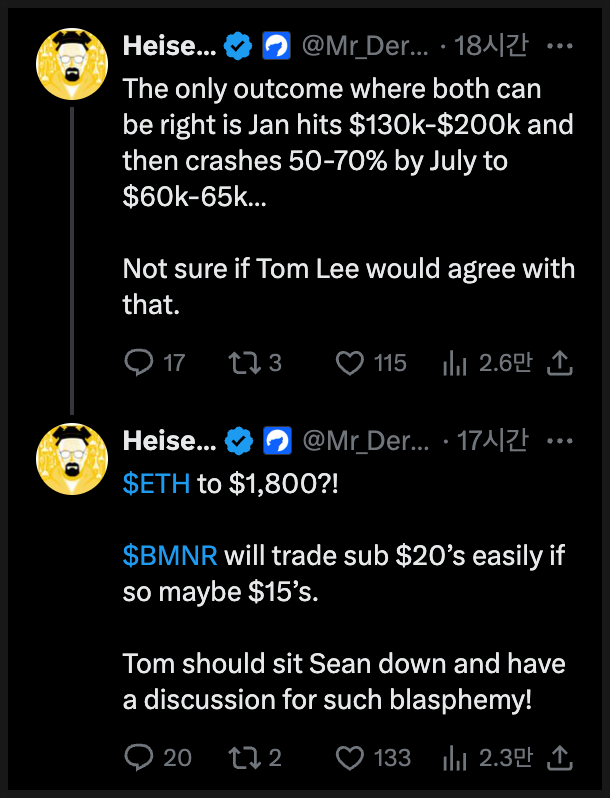Click the blue verified badge on first tweet
This screenshot has height=798, width=610.
pos(237,46)
